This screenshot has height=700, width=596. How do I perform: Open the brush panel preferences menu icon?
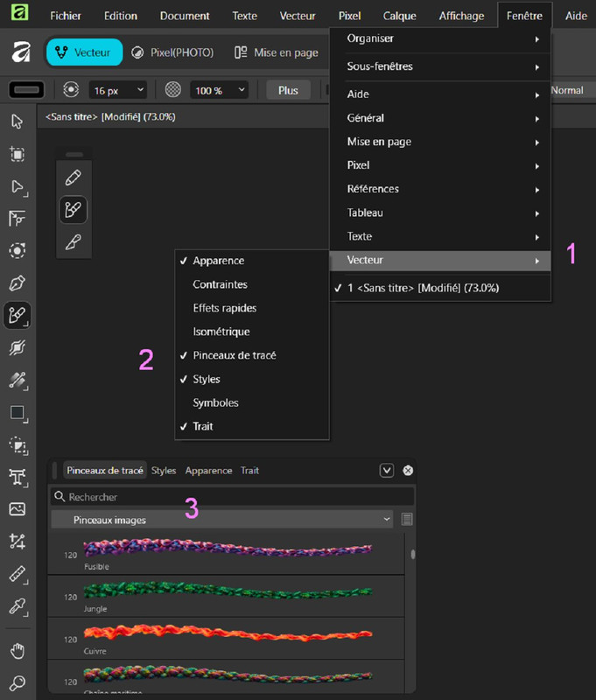407,519
